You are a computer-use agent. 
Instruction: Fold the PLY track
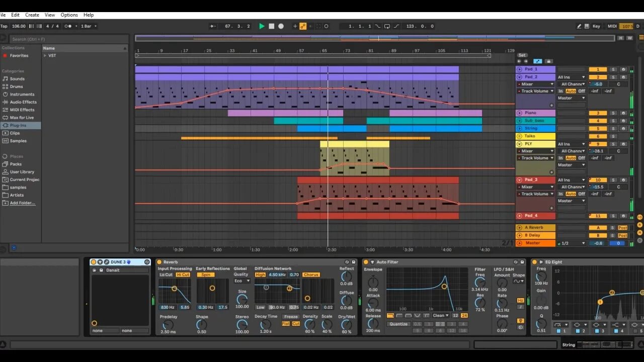520,144
